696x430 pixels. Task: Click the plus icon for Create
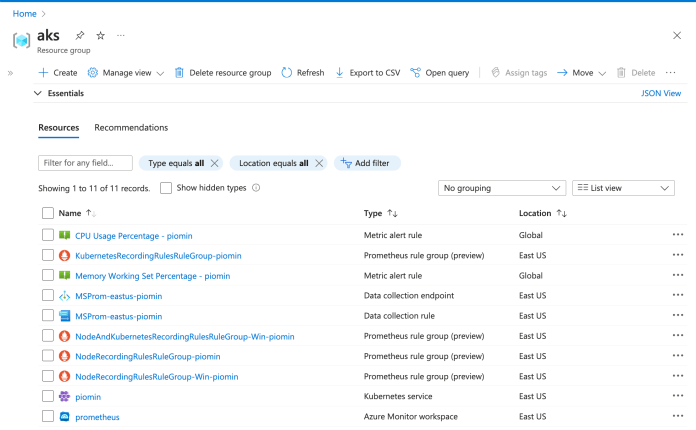coord(43,73)
